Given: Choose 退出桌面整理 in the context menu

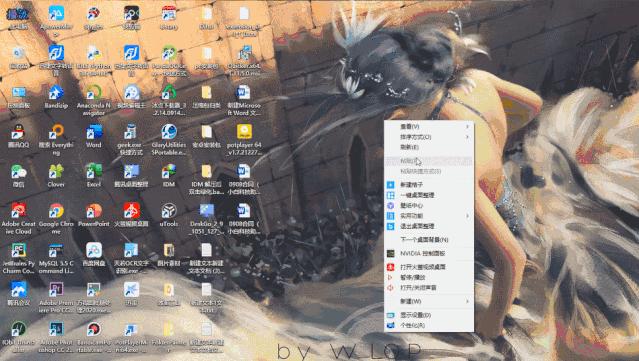Looking at the screenshot, I should click(x=429, y=226).
